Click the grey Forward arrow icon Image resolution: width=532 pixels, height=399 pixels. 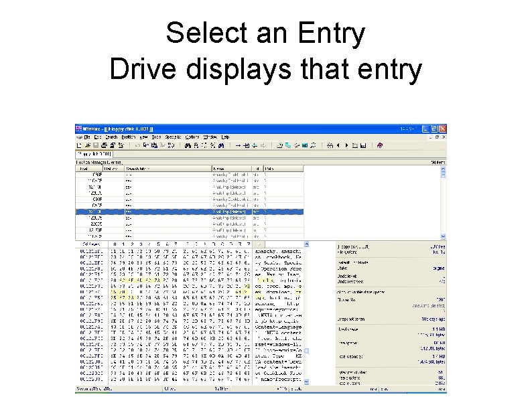tap(263, 145)
